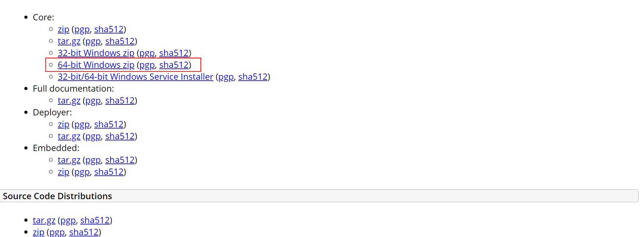Viewport: 644px width, 237px height.
Task: View sha512 checksum for Embedded zip
Action: pos(109,172)
